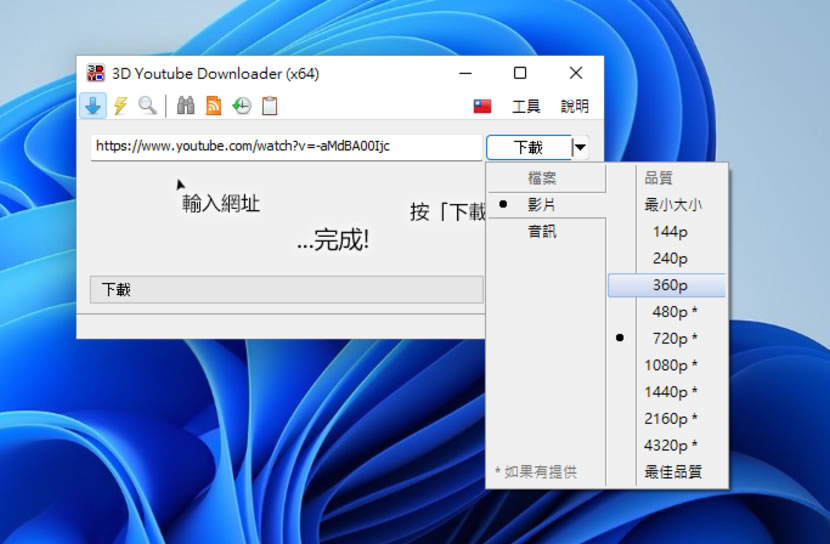
Task: Click the clipboard paste icon
Action: click(x=270, y=106)
